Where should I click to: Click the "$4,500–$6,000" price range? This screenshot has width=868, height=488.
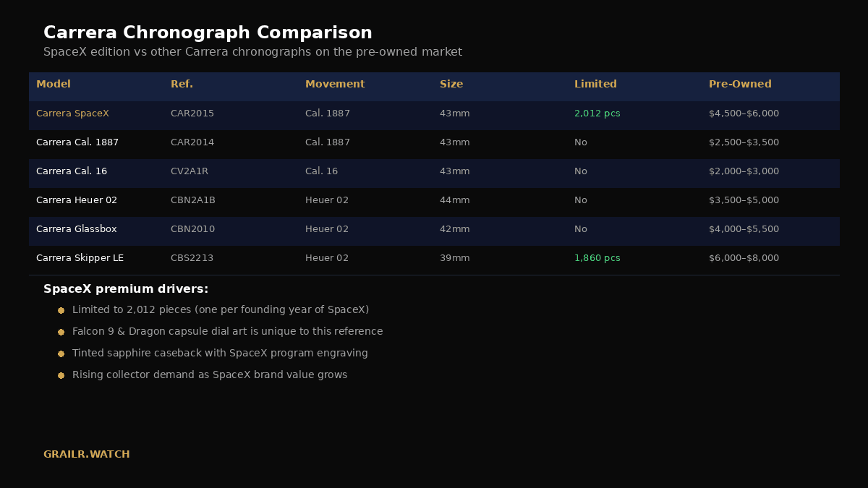(x=744, y=114)
